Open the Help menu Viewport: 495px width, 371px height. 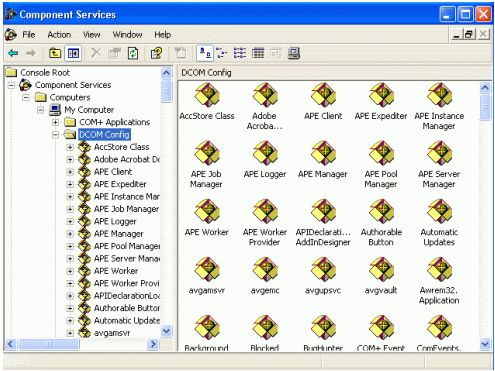coord(162,35)
